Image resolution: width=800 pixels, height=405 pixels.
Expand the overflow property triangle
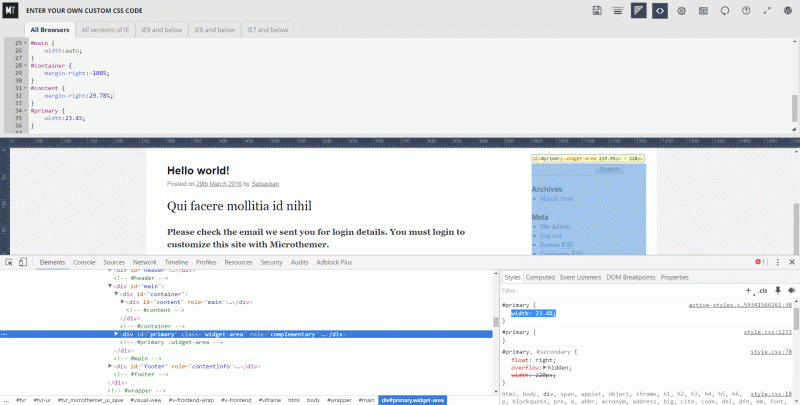coord(544,368)
